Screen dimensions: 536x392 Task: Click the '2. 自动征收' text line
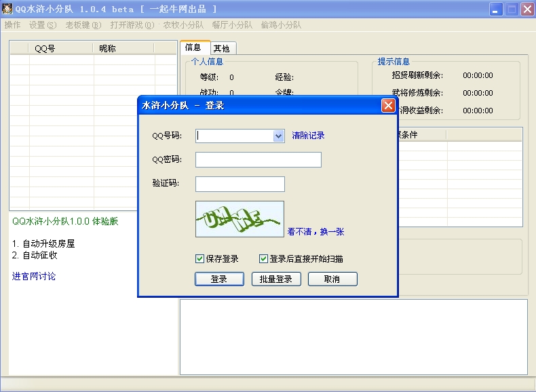click(35, 255)
